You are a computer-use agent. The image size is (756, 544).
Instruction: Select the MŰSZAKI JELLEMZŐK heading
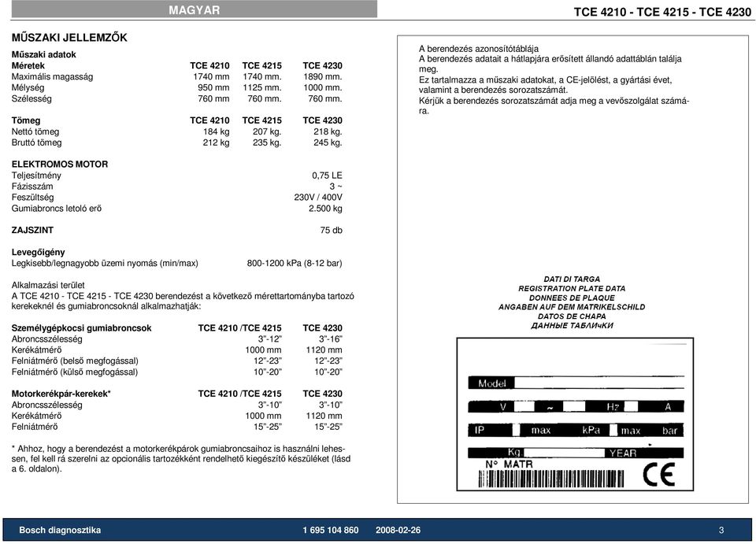69,38
